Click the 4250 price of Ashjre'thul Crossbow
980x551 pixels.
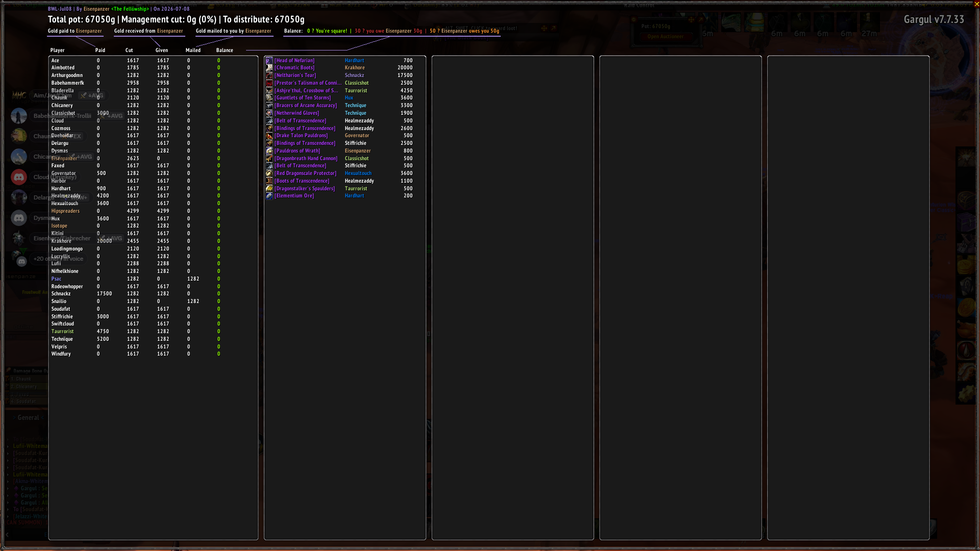tap(407, 90)
